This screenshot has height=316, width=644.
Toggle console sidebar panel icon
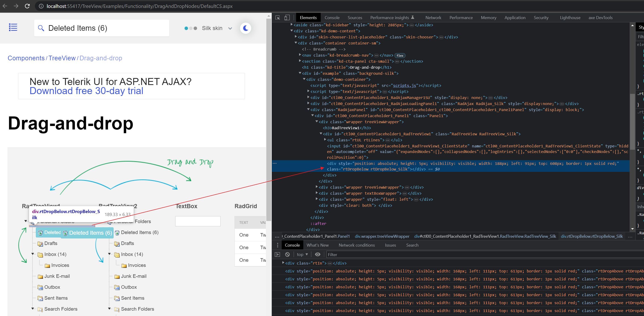point(277,254)
